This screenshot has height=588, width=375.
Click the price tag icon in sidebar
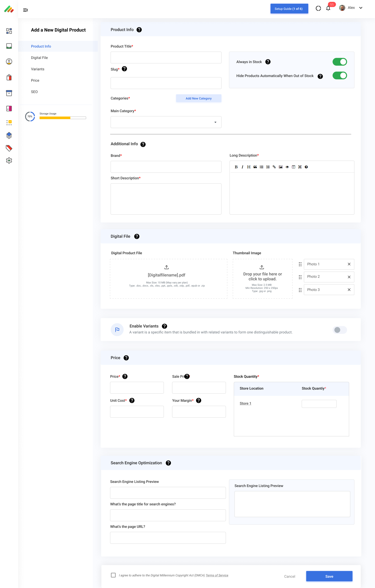tap(9, 148)
